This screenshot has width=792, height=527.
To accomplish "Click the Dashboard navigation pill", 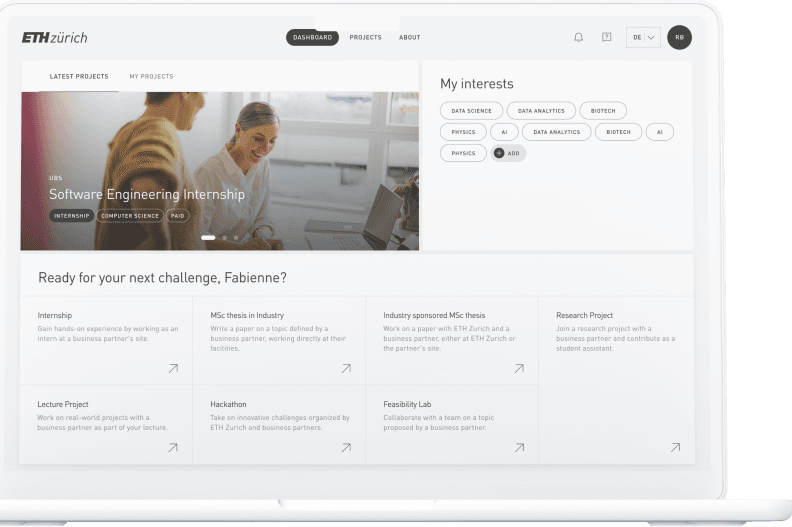I will [312, 37].
